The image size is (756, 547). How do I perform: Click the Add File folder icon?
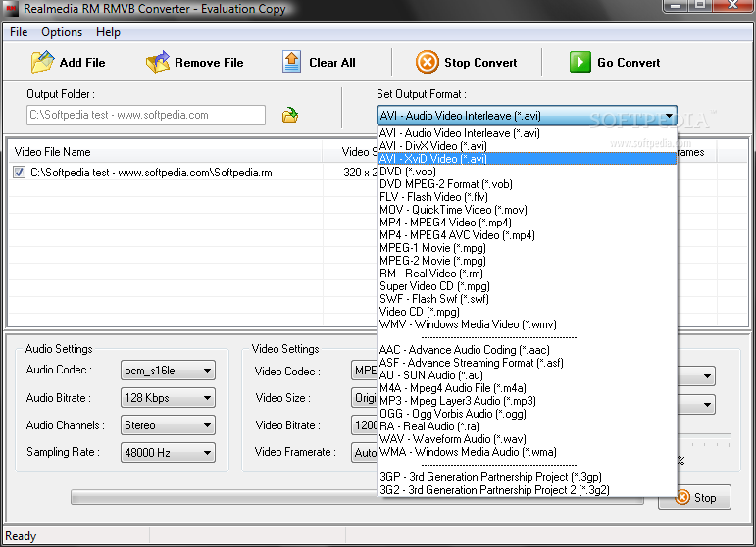pyautogui.click(x=42, y=62)
